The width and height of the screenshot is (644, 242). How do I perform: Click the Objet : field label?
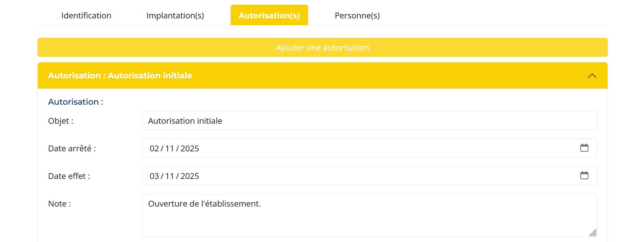click(x=61, y=121)
